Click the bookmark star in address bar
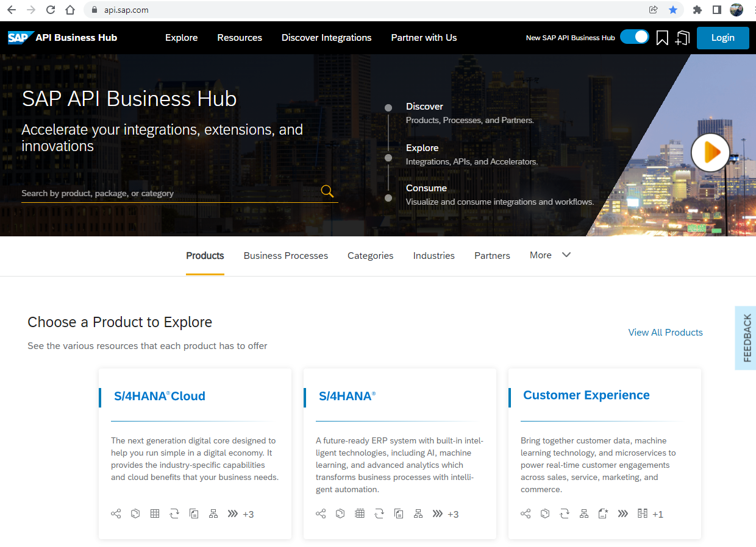The width and height of the screenshot is (756, 547). [673, 10]
